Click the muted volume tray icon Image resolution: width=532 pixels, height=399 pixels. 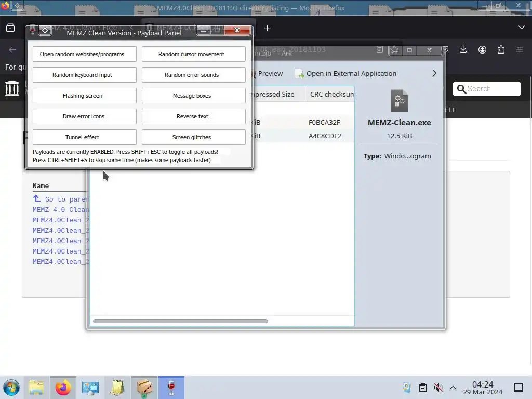tap(438, 388)
